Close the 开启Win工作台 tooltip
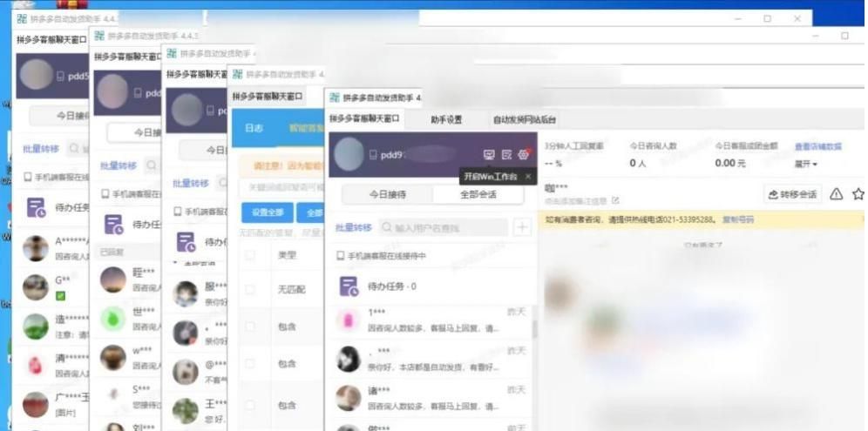Viewport: 868px width, 431px height. click(x=527, y=177)
